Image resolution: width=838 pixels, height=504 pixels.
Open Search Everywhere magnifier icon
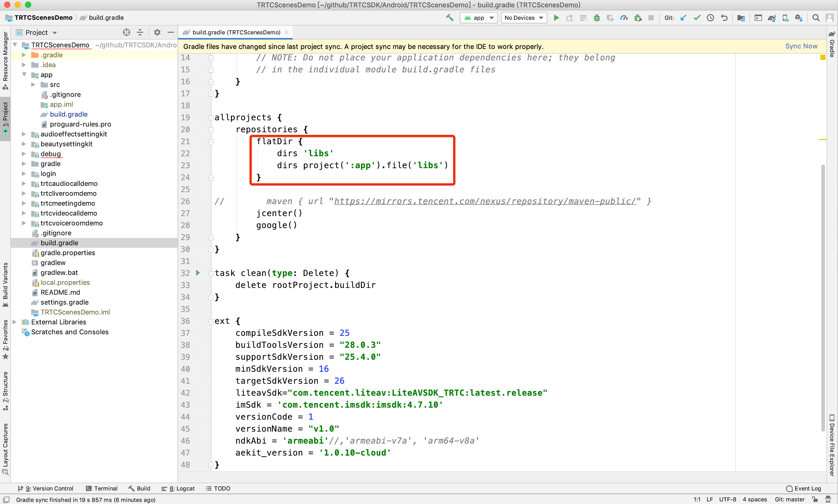pyautogui.click(x=816, y=18)
